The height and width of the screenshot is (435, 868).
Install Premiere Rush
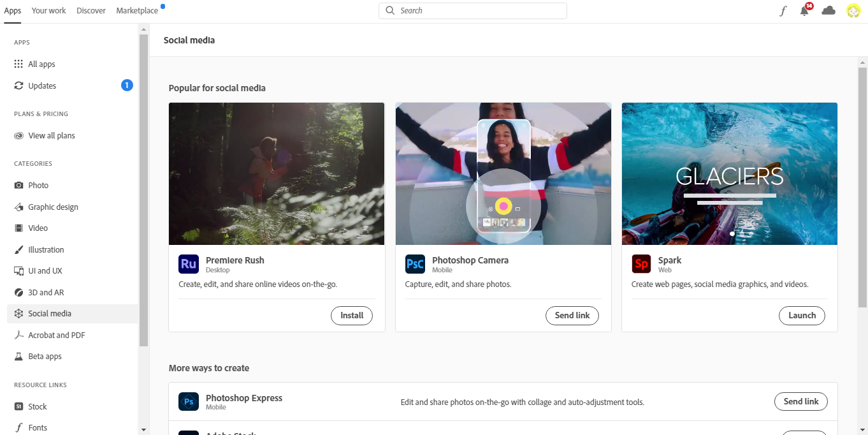(352, 315)
